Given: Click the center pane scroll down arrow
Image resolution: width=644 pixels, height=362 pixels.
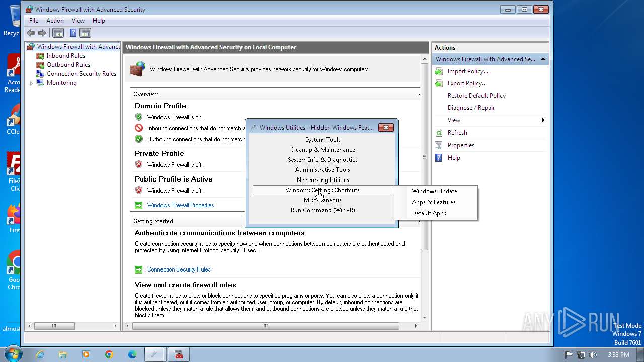Looking at the screenshot, I should tap(424, 317).
